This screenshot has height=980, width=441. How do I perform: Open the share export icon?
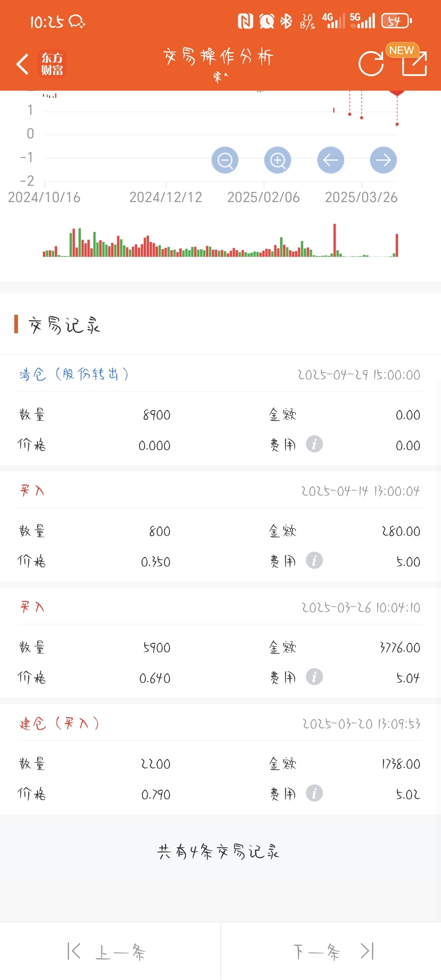tap(414, 64)
